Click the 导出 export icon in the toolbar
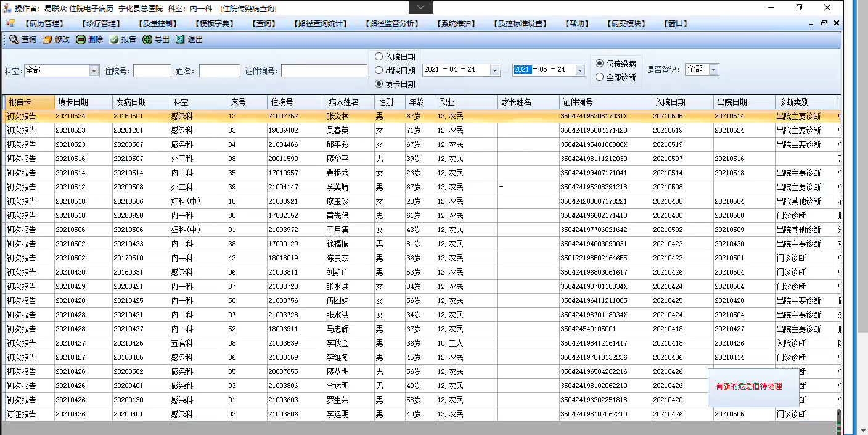868x435 pixels. tap(147, 39)
